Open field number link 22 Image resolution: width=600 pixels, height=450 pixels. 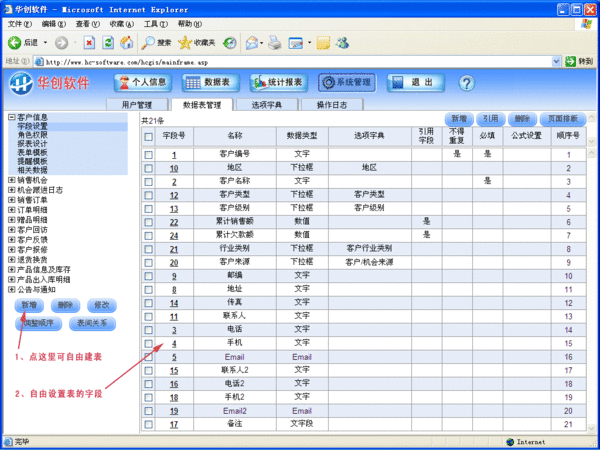[174, 222]
